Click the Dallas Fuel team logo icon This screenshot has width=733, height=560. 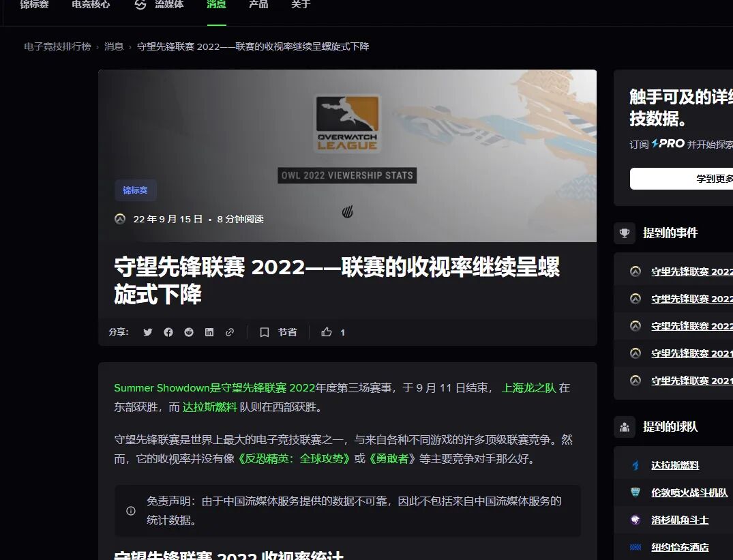coord(635,465)
